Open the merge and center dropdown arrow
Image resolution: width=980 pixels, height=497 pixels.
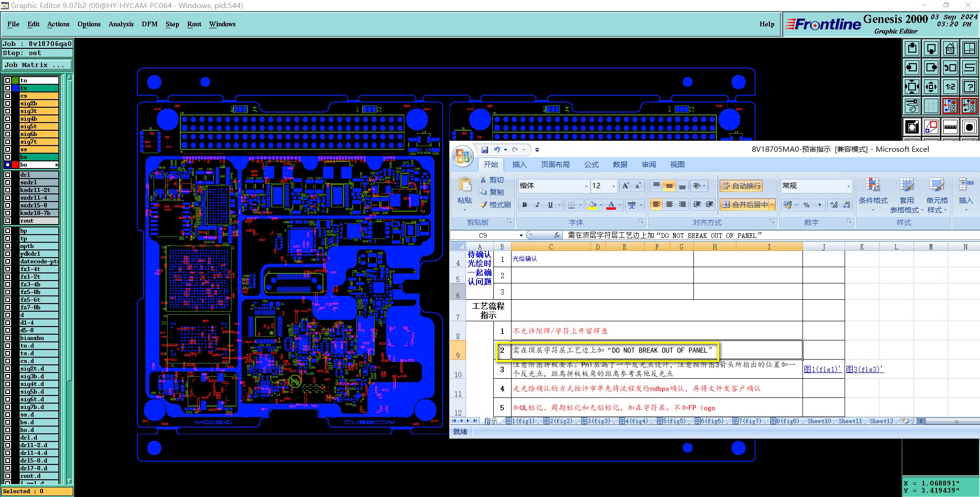click(772, 205)
